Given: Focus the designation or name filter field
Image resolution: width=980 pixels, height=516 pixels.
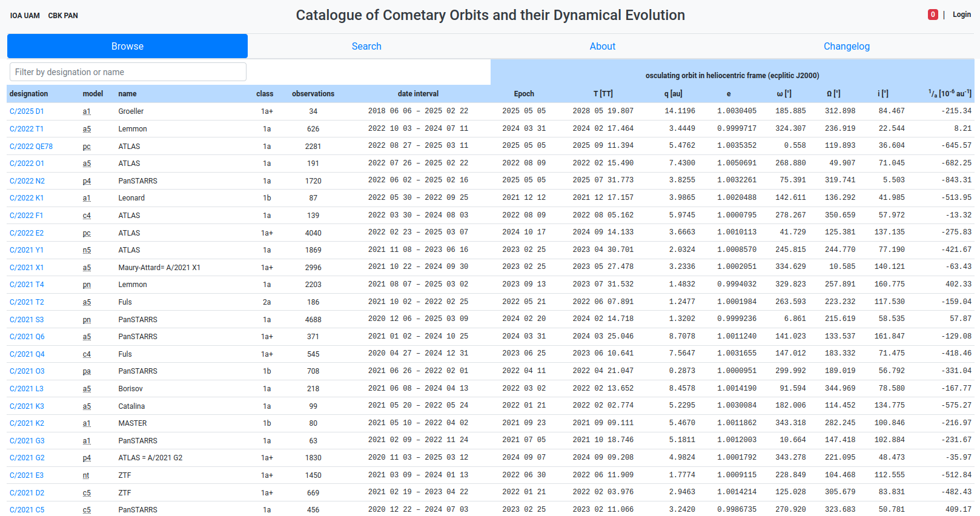Looking at the screenshot, I should pos(128,72).
